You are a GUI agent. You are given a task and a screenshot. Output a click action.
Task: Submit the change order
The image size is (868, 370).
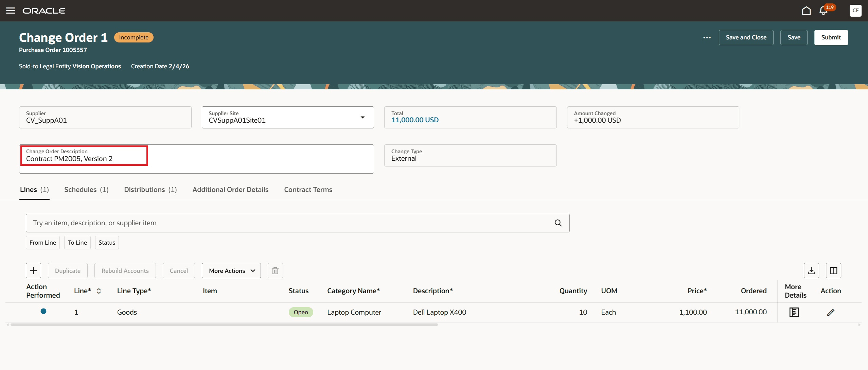(831, 37)
